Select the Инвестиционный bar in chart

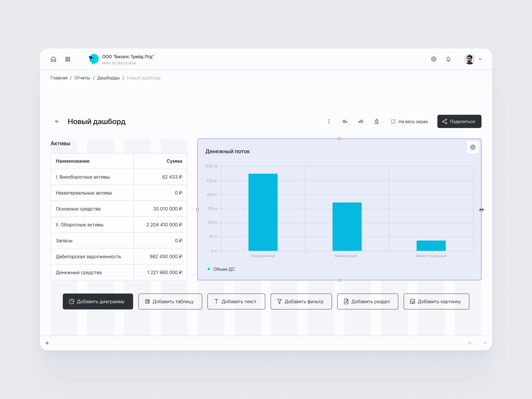[x=431, y=246]
